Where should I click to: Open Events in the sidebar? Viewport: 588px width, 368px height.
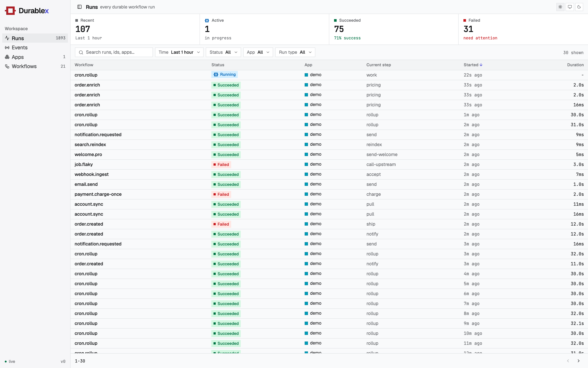tap(35, 47)
